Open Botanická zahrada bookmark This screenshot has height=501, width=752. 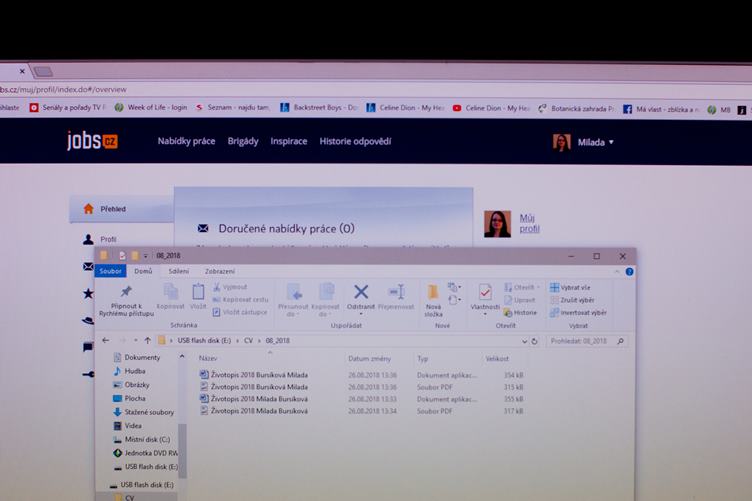(x=576, y=109)
